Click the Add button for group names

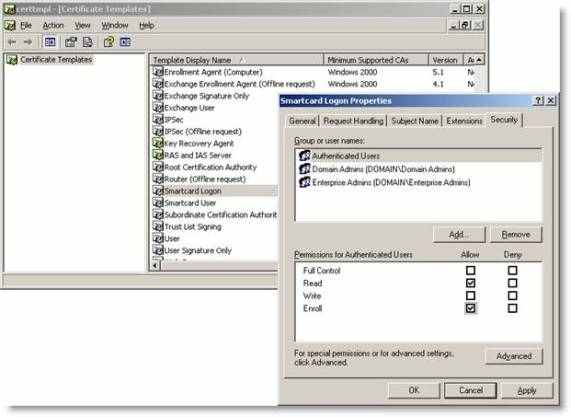[459, 235]
